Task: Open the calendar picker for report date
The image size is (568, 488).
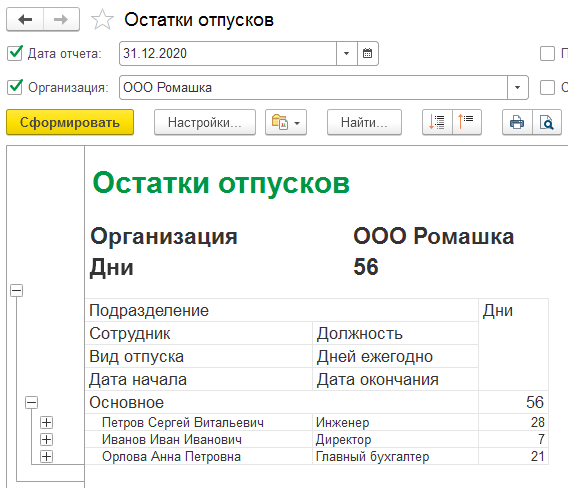Action: (368, 54)
